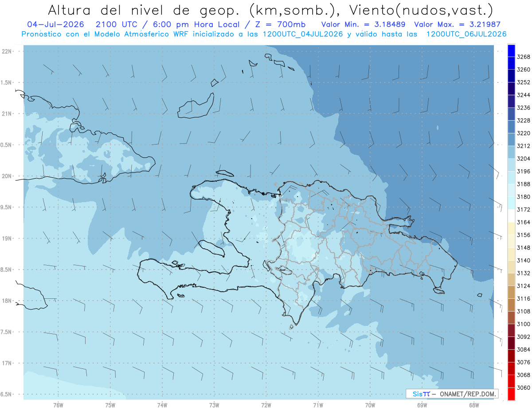Click the '19N' latitude label

[7, 239]
